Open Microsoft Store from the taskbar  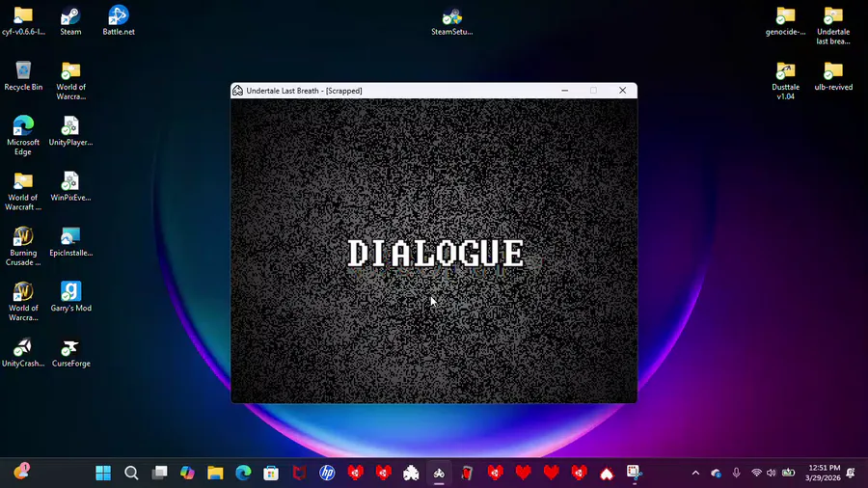271,474
